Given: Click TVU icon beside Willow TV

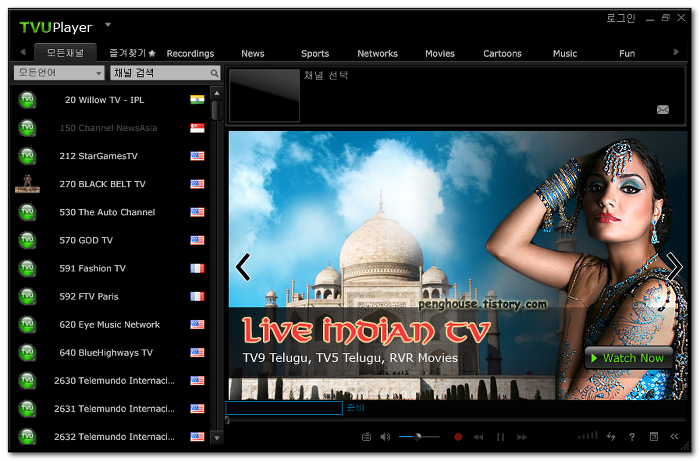Looking at the screenshot, I should 27,100.
